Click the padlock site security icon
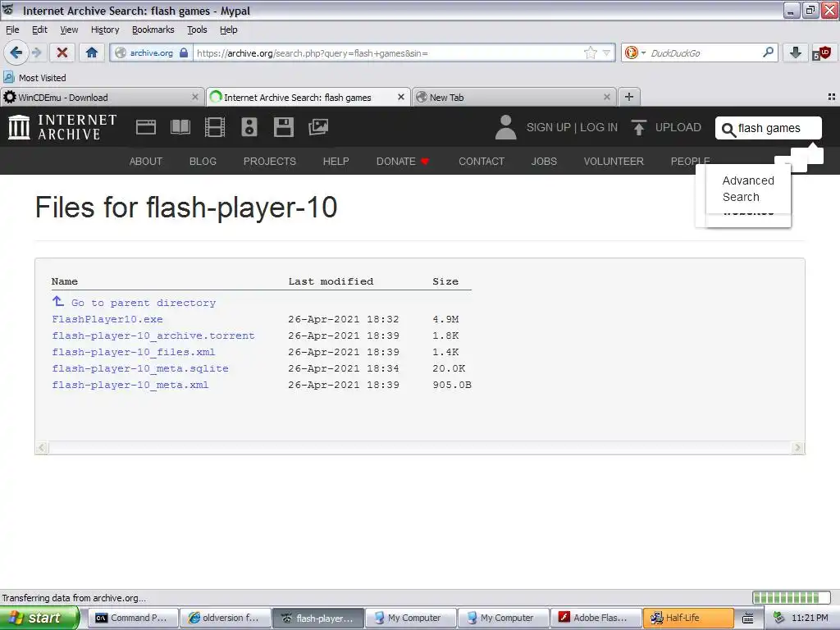 click(184, 52)
